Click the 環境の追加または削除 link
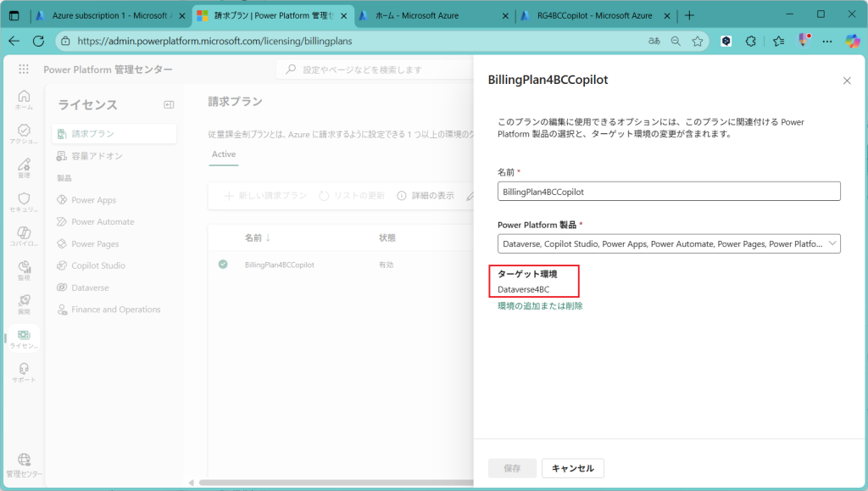The image size is (868, 491). pyautogui.click(x=540, y=305)
